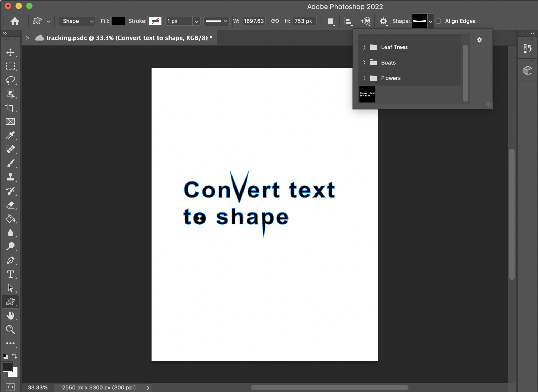Open Shape mode dropdown

[77, 21]
